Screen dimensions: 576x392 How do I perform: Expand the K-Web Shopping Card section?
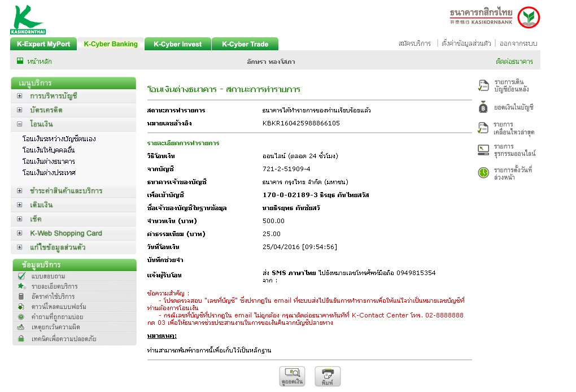20,233
